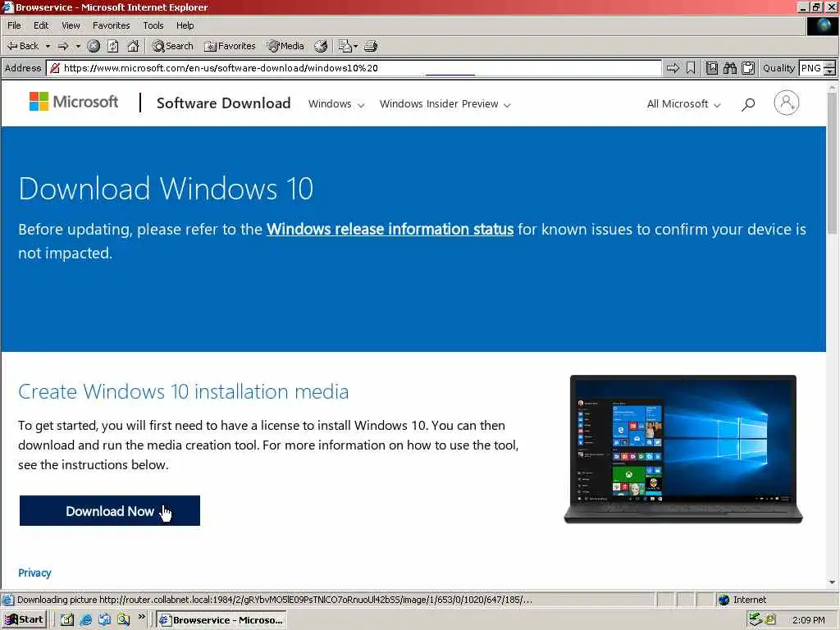Viewport: 840px width, 630px height.
Task: Click the Mail toolbar icon
Action: (345, 46)
